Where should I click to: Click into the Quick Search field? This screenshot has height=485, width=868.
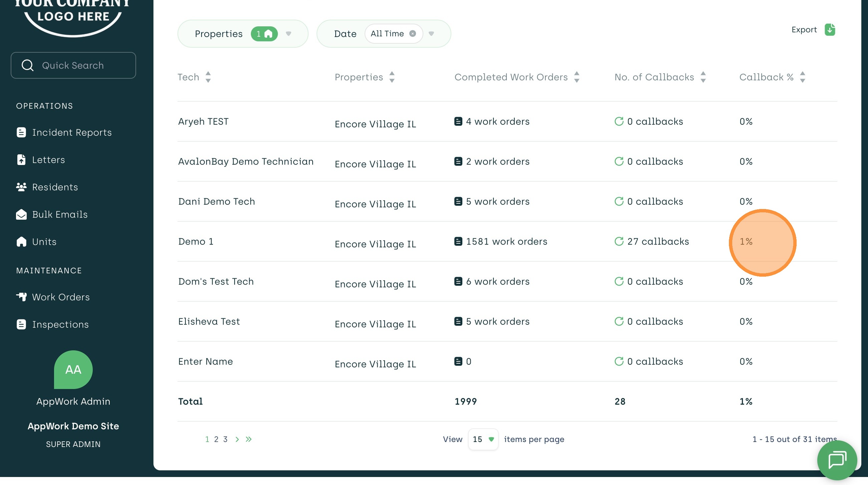click(73, 65)
